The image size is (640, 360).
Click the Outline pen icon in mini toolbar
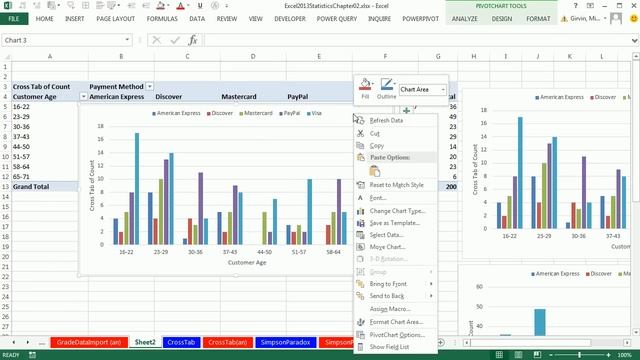pyautogui.click(x=386, y=84)
